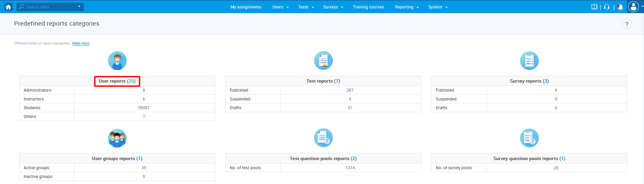Click the headset support icon
644x184 pixels.
[607, 7]
